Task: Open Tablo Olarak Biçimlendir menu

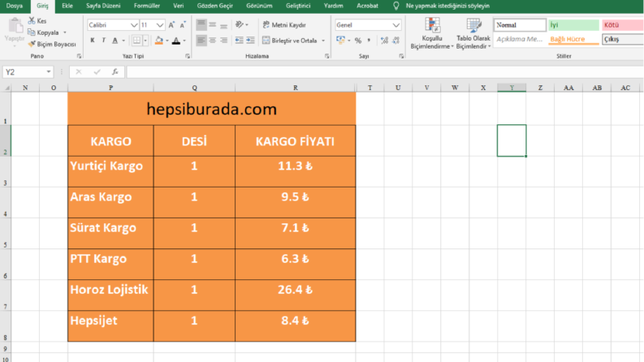Action: [473, 33]
